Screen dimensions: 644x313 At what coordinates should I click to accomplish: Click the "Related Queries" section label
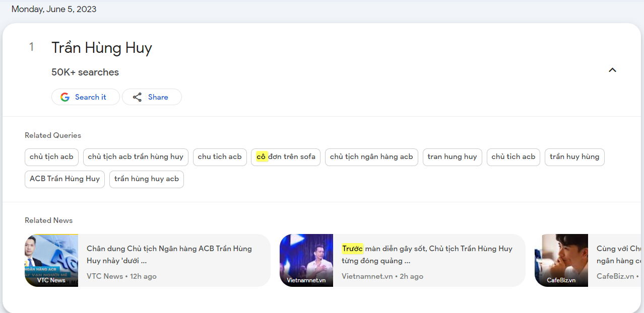pyautogui.click(x=53, y=135)
